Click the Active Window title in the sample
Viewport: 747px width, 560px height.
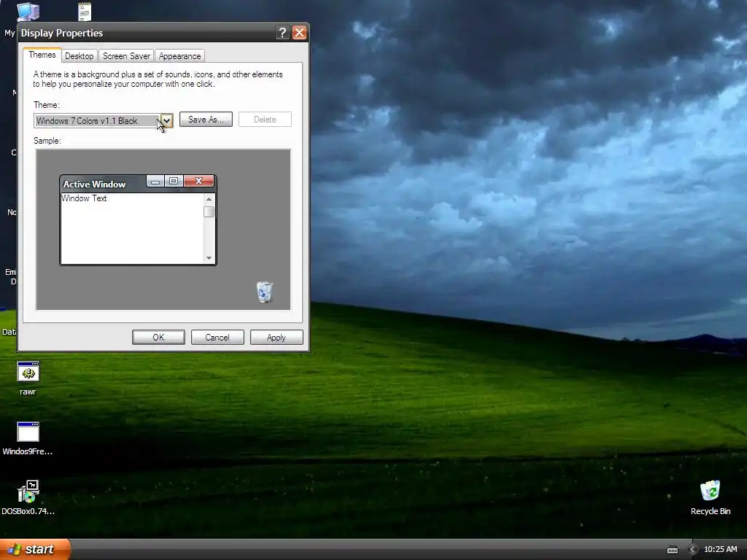click(94, 184)
